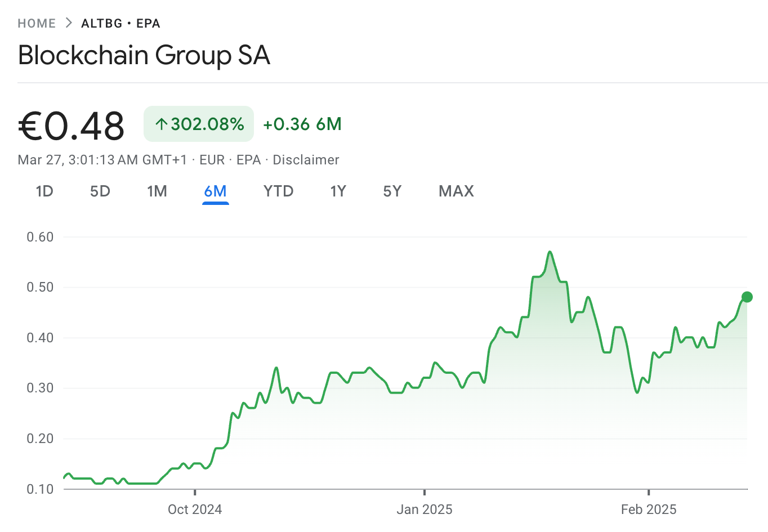This screenshot has height=532, width=768.
Task: Click the €0.48 price display
Action: coord(71,125)
